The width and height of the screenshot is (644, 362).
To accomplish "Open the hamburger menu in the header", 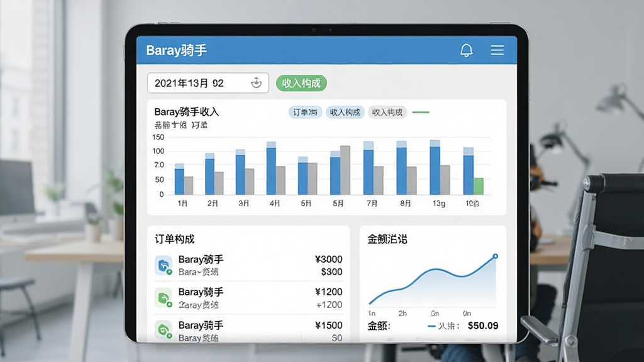I will tap(497, 50).
